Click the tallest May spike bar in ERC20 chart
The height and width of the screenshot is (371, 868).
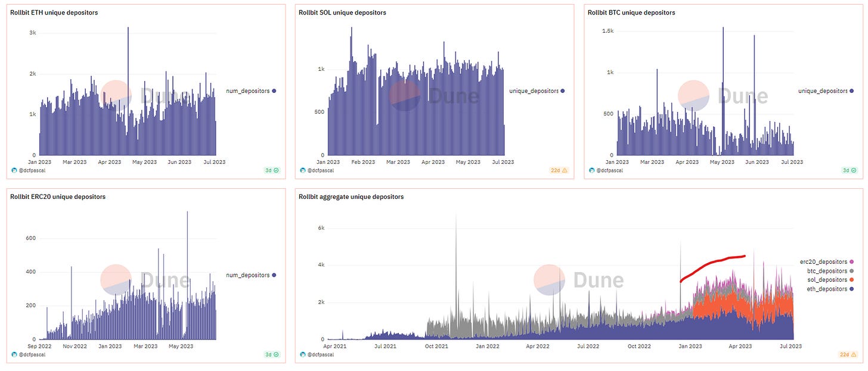click(x=188, y=275)
